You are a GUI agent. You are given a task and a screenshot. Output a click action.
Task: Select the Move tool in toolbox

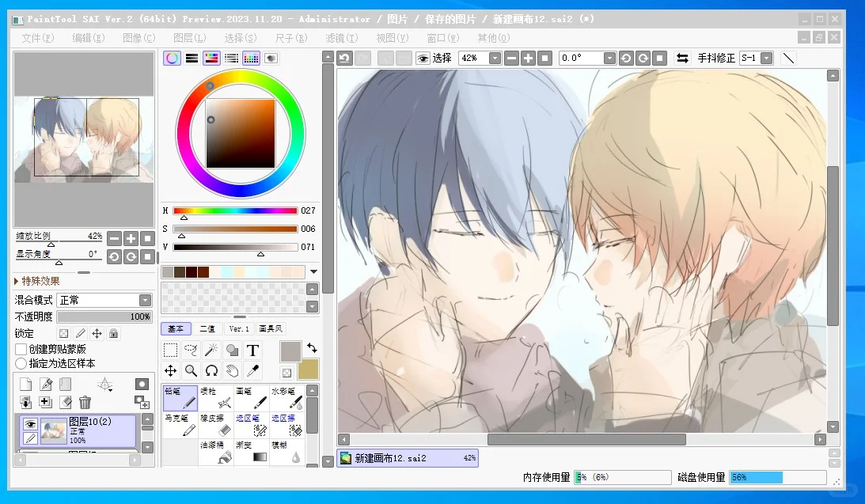pos(170,370)
